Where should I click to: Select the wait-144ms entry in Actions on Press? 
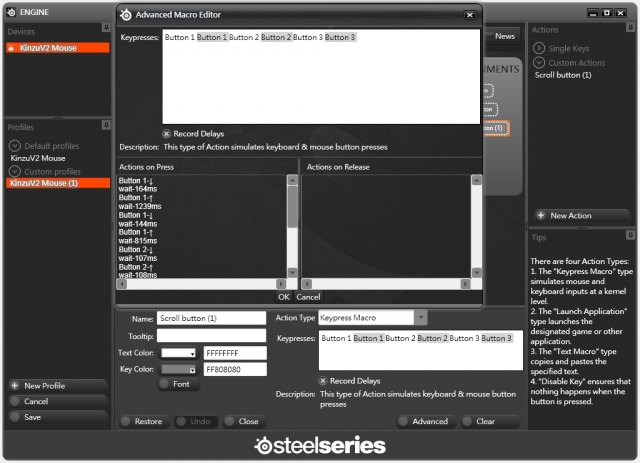(x=138, y=224)
